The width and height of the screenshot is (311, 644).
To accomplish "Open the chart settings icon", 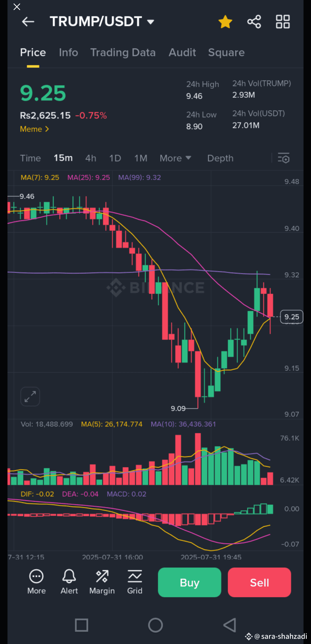I will (284, 158).
